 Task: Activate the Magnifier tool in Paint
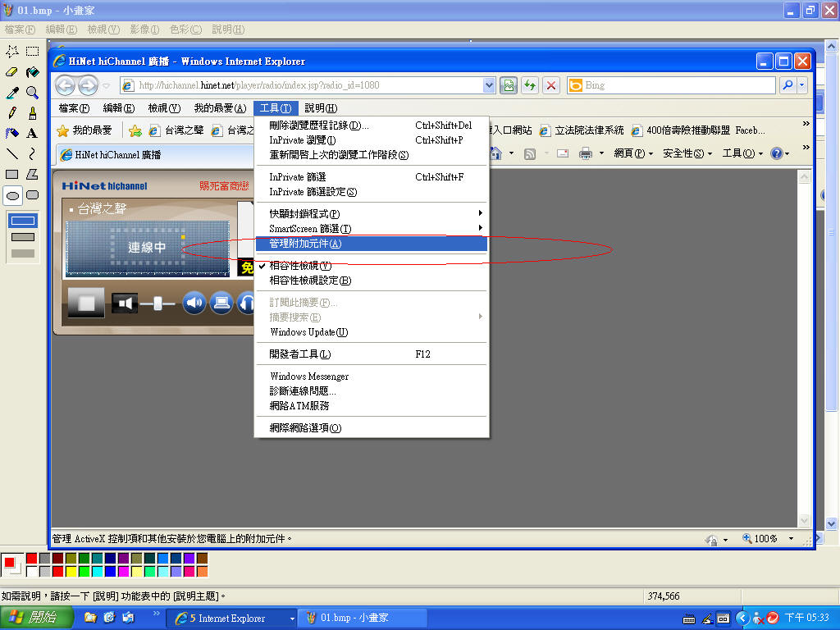[33, 93]
